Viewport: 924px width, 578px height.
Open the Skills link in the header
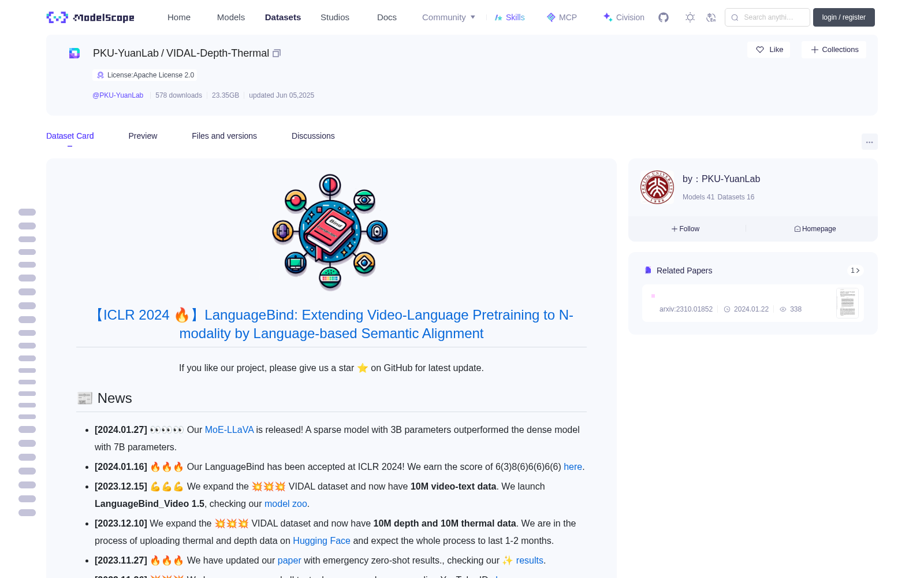tap(509, 17)
